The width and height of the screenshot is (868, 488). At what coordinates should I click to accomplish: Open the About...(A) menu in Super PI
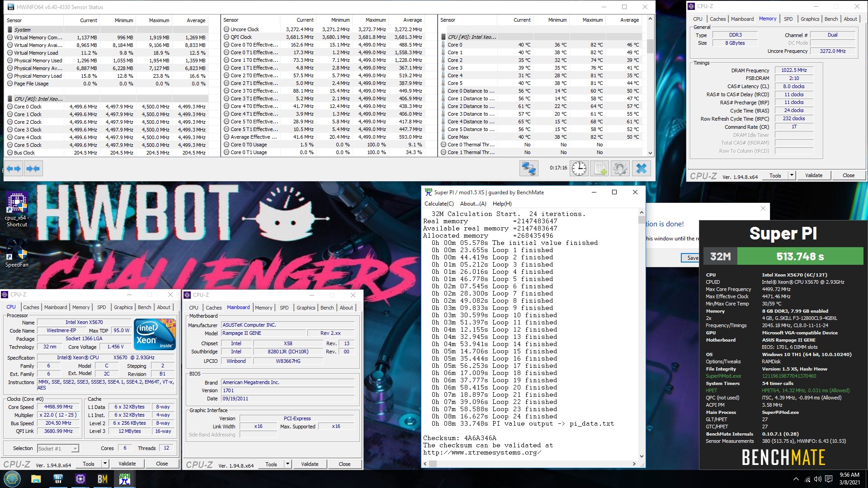[x=473, y=204]
